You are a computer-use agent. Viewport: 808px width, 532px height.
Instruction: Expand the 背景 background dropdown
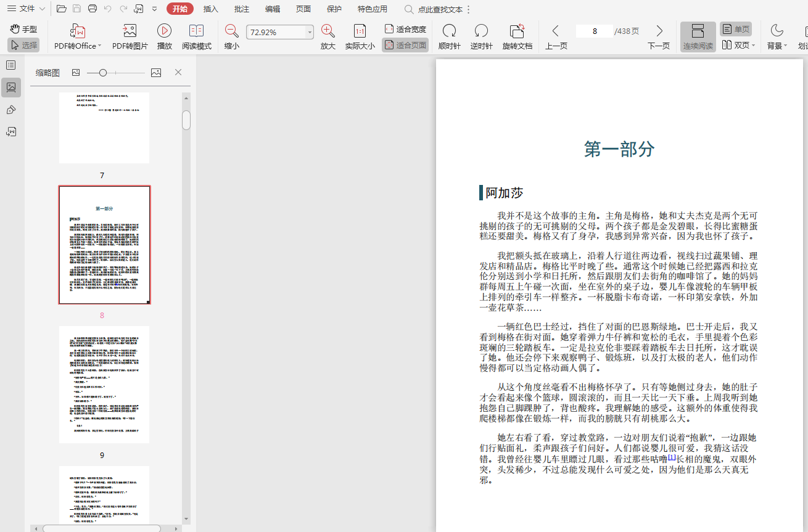coord(785,46)
